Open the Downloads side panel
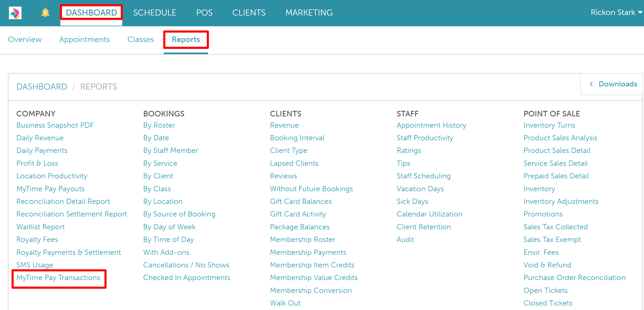644x310 pixels. point(617,84)
